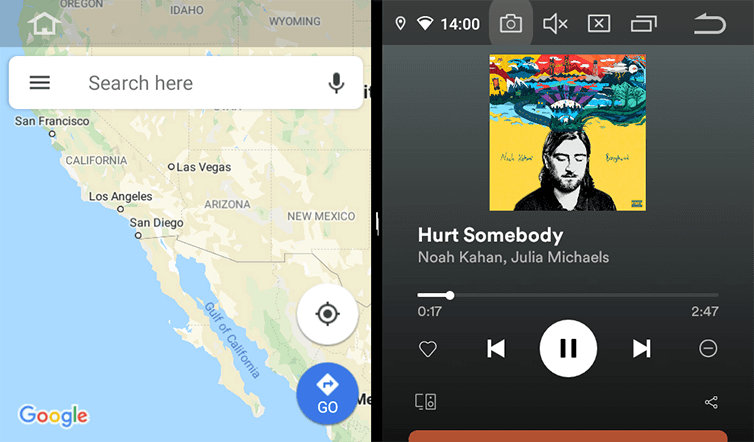Tap the microphone voice search icon
Image resolution: width=754 pixels, height=442 pixels.
click(336, 83)
